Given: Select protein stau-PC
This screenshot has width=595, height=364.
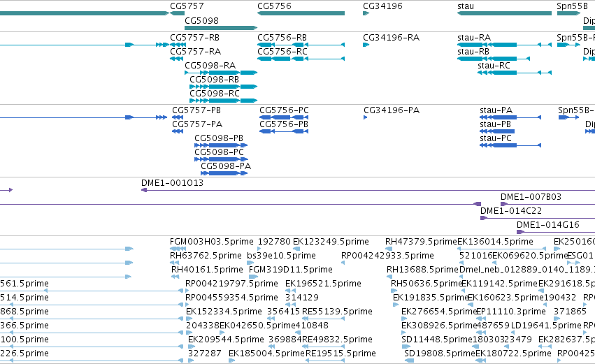Looking at the screenshot, I should click(496, 138).
